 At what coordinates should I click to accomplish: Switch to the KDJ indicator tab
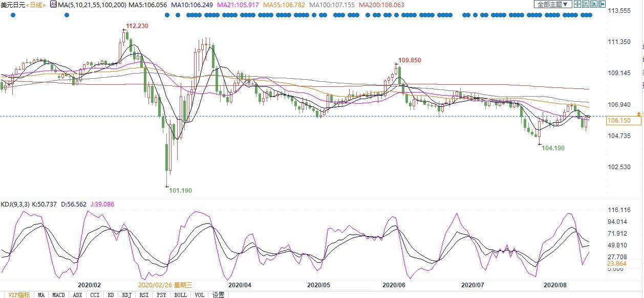coord(126,294)
